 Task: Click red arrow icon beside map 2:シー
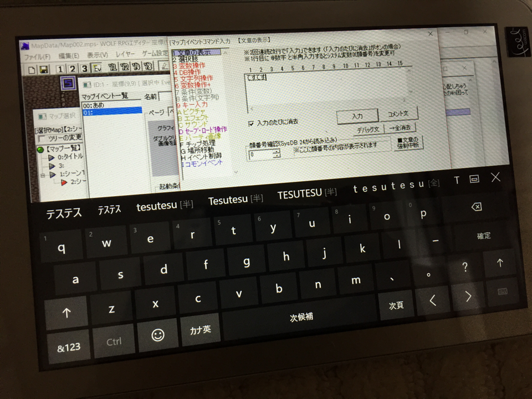point(64,182)
